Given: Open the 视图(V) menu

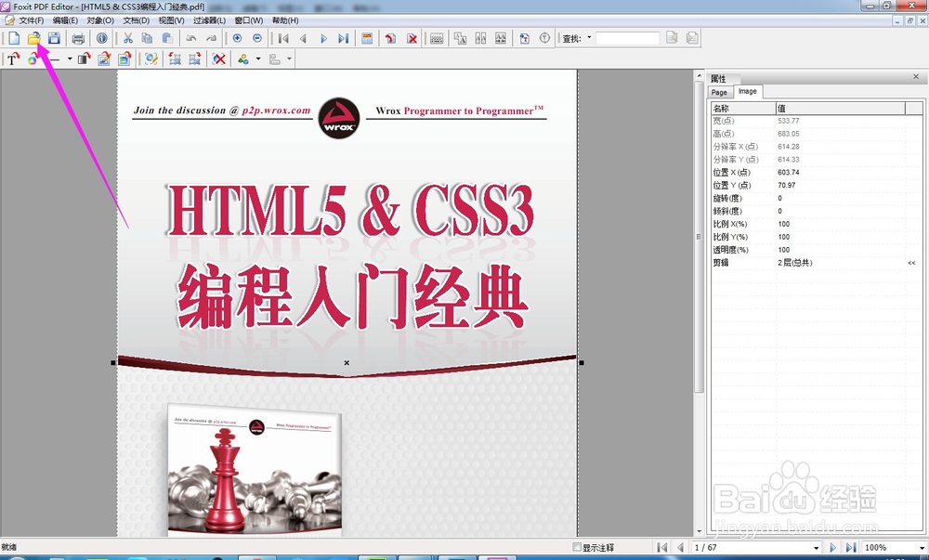Looking at the screenshot, I should pyautogui.click(x=171, y=20).
